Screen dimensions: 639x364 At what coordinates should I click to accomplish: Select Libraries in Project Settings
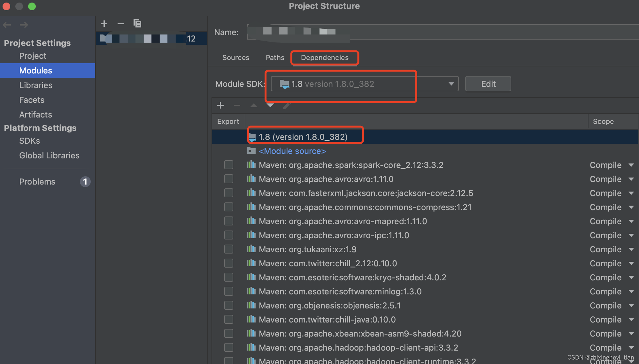36,85
